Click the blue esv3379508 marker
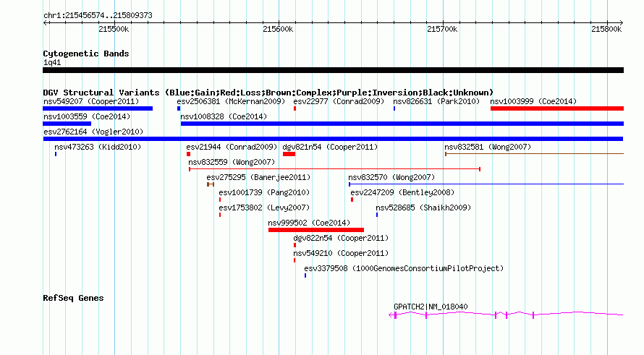This screenshot has width=644, height=355. [305, 275]
